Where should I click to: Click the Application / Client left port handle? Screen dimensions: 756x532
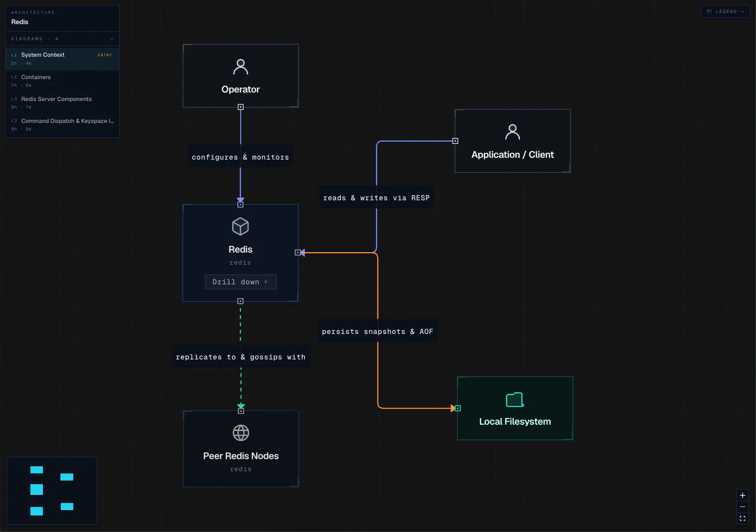[455, 141]
